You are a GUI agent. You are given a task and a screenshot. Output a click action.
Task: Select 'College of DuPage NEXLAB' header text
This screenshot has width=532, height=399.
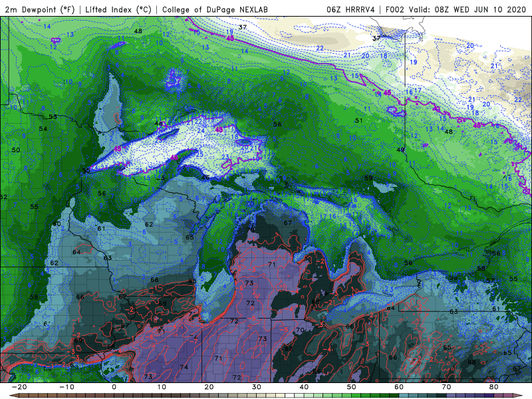pyautogui.click(x=215, y=9)
